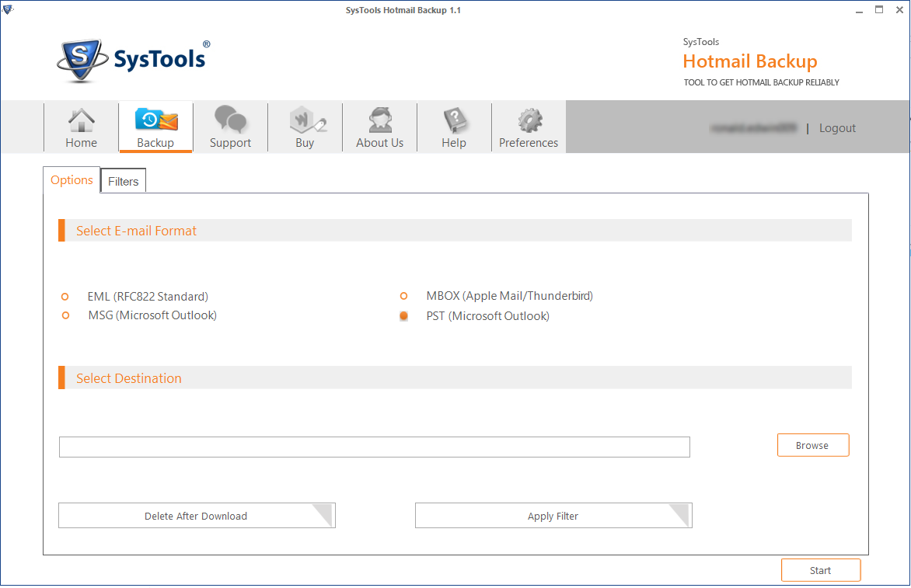Toggle the Apply Filter option
Viewport: 911px width, 588px height.
click(553, 516)
